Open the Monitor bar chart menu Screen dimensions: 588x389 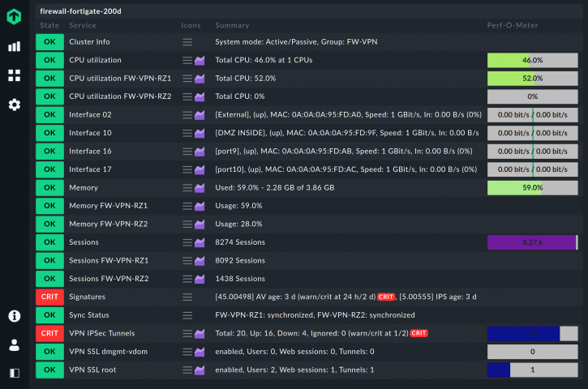[x=14, y=46]
